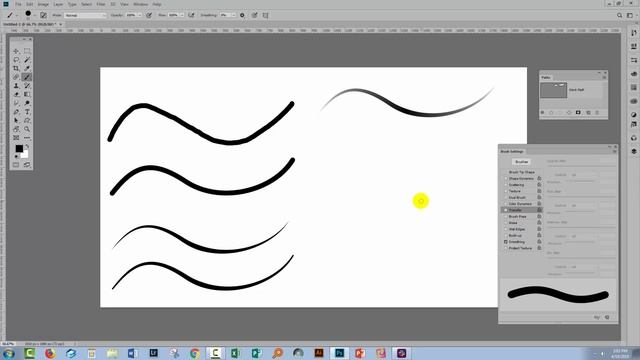This screenshot has height=360, width=640.
Task: Swap foreground and background colors
Action: [27, 147]
